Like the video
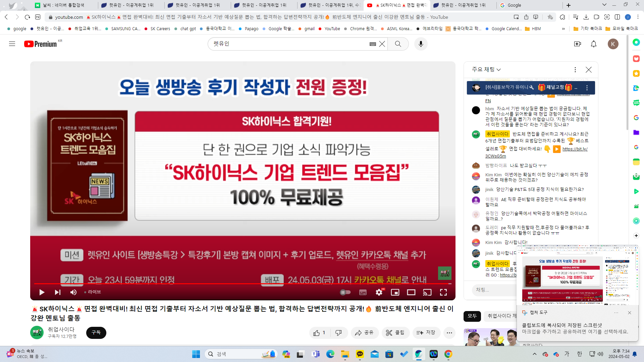Image resolution: width=644 pixels, height=362 pixels. pyautogui.click(x=320, y=333)
